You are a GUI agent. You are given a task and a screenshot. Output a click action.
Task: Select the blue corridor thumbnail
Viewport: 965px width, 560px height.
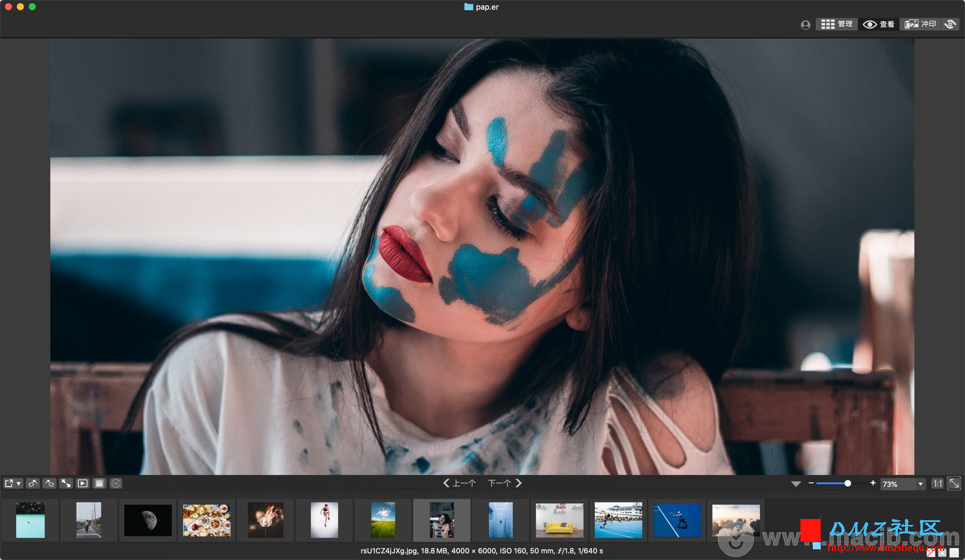click(x=501, y=520)
